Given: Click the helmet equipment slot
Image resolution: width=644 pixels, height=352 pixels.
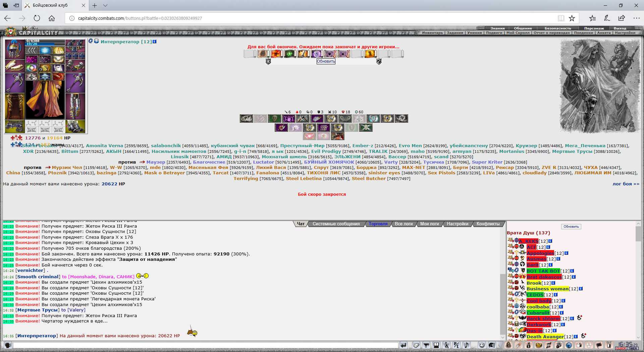Looking at the screenshot, I should coord(14,49).
